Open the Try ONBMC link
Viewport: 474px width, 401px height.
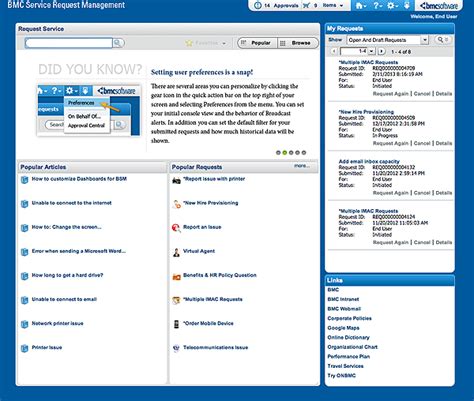tap(341, 376)
